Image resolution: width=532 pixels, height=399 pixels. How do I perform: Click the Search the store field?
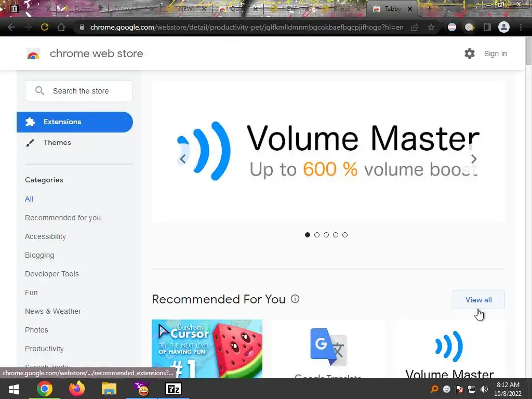79,91
